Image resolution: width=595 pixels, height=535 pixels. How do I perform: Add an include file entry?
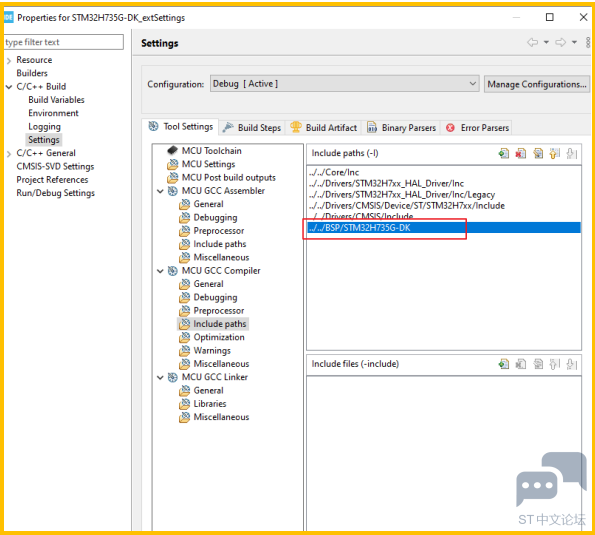click(504, 364)
